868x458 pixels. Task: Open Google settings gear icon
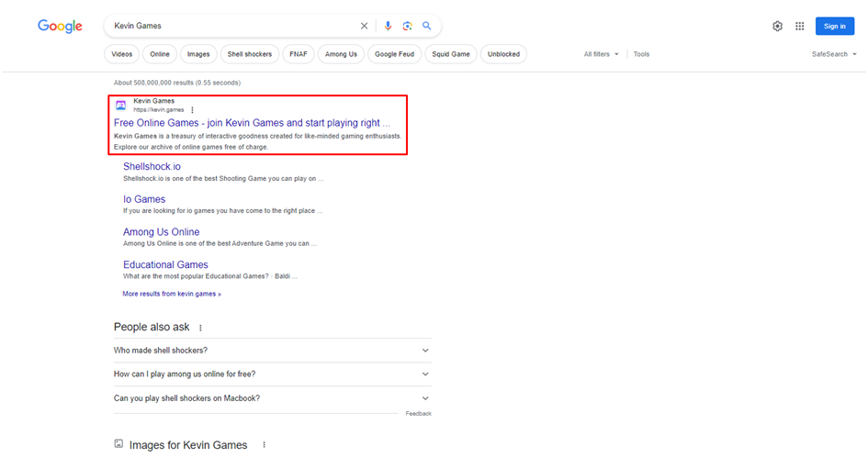pyautogui.click(x=777, y=26)
